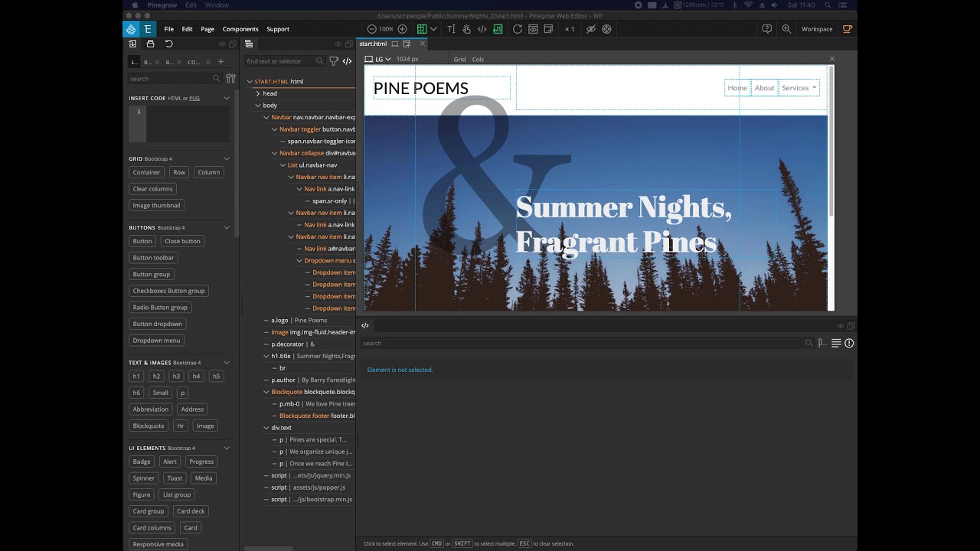Toggle the eye icon of the code panel

(840, 326)
